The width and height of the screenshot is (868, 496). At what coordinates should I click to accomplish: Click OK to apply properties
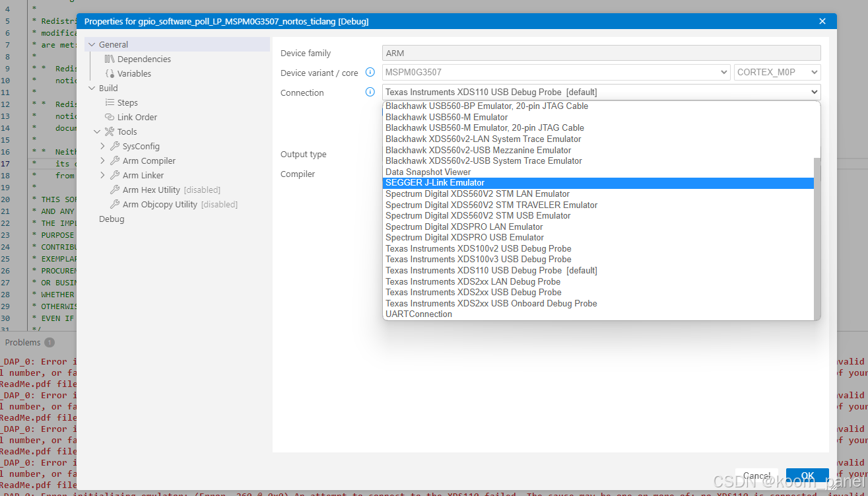pyautogui.click(x=807, y=476)
